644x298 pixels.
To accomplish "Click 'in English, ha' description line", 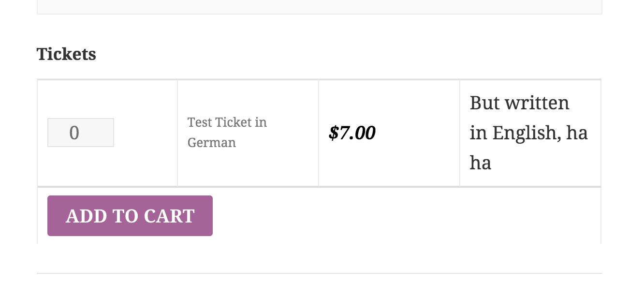I will (528, 133).
